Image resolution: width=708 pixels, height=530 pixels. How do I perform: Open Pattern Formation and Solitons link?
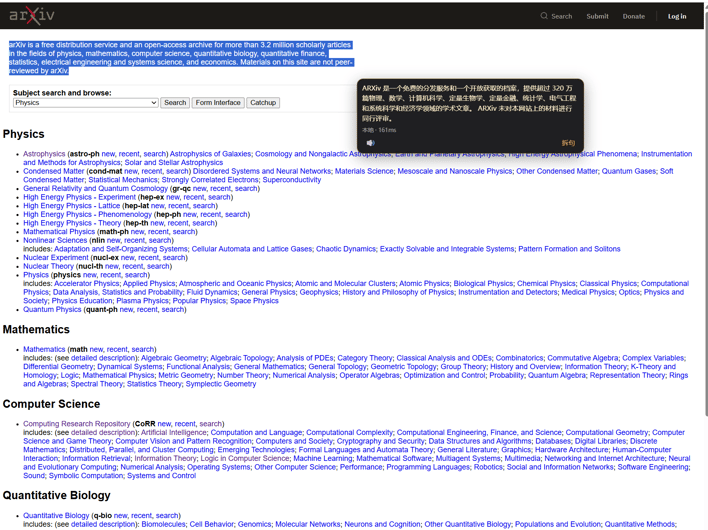(x=569, y=249)
